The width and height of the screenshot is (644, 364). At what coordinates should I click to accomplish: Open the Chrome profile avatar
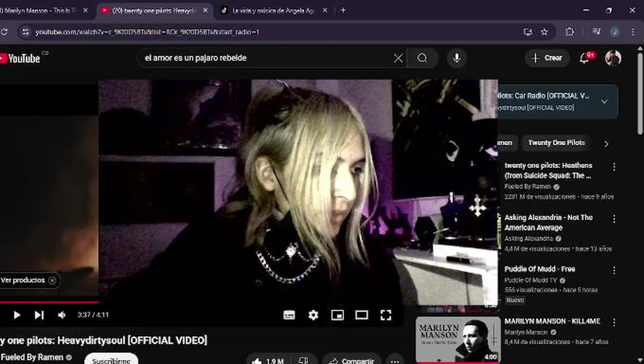[x=615, y=32]
